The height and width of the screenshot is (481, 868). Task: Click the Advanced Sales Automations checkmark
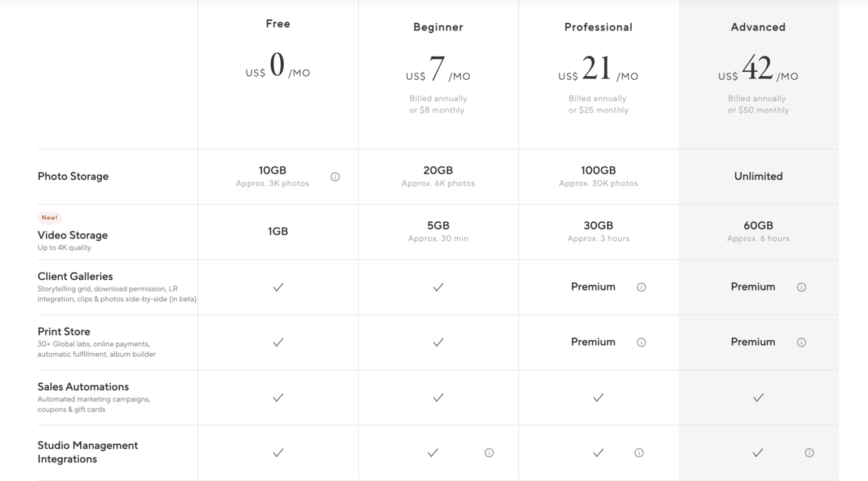[758, 397]
